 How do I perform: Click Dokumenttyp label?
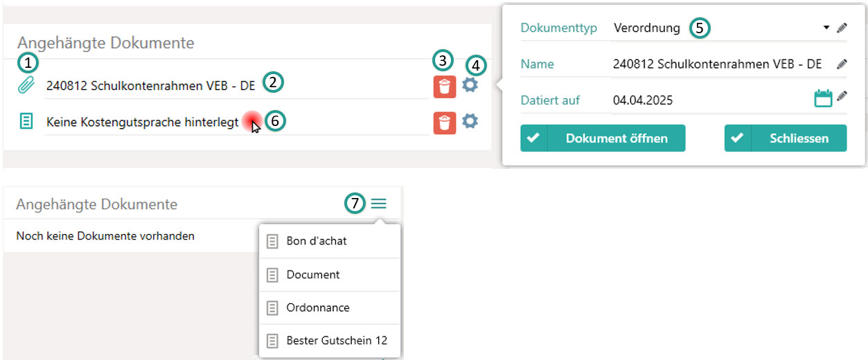coord(559,28)
